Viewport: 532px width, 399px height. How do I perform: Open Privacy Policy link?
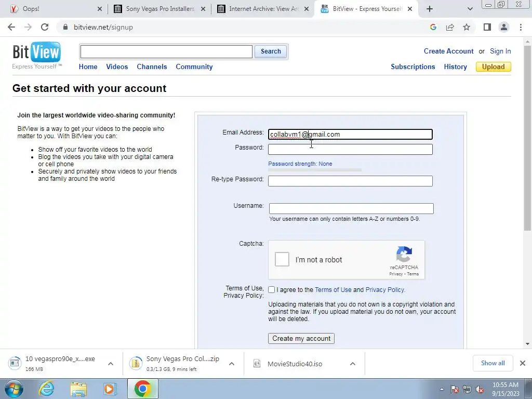tap(385, 290)
